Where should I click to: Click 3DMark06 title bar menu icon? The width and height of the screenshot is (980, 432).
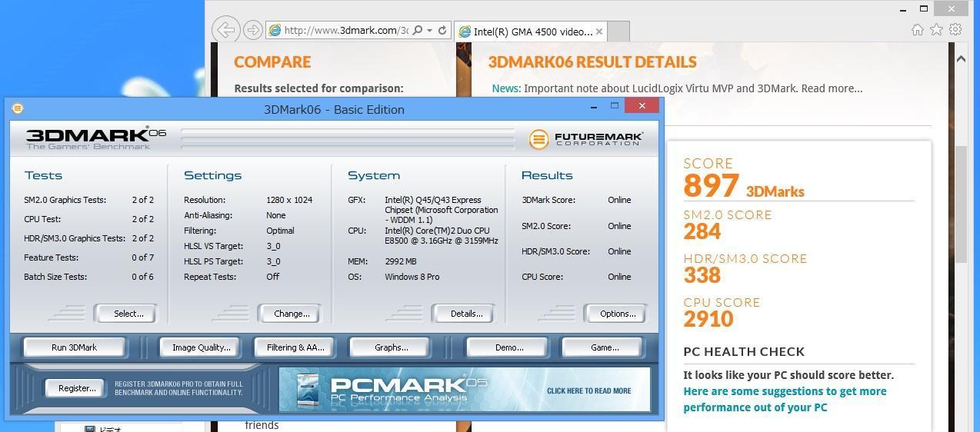(x=18, y=109)
